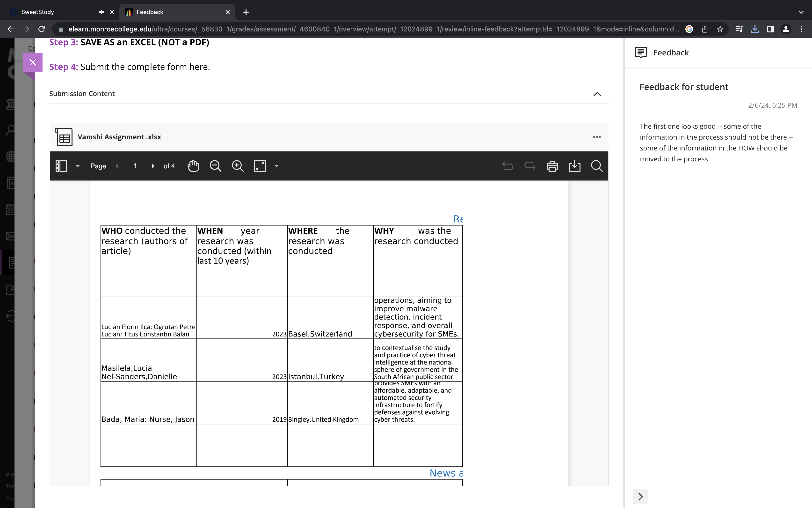Click the Bada, Maria: Nurse, Jason cell
812x508 pixels.
click(148, 403)
